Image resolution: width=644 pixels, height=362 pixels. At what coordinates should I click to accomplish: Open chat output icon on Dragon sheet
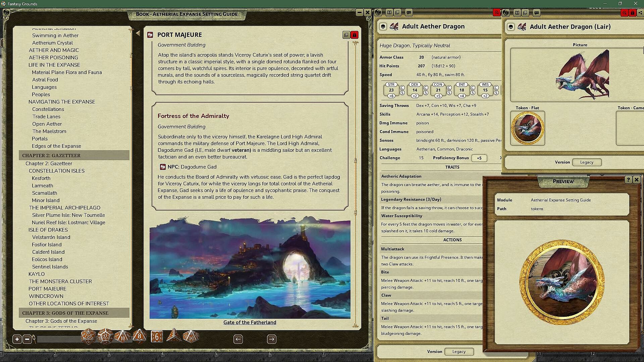click(409, 13)
